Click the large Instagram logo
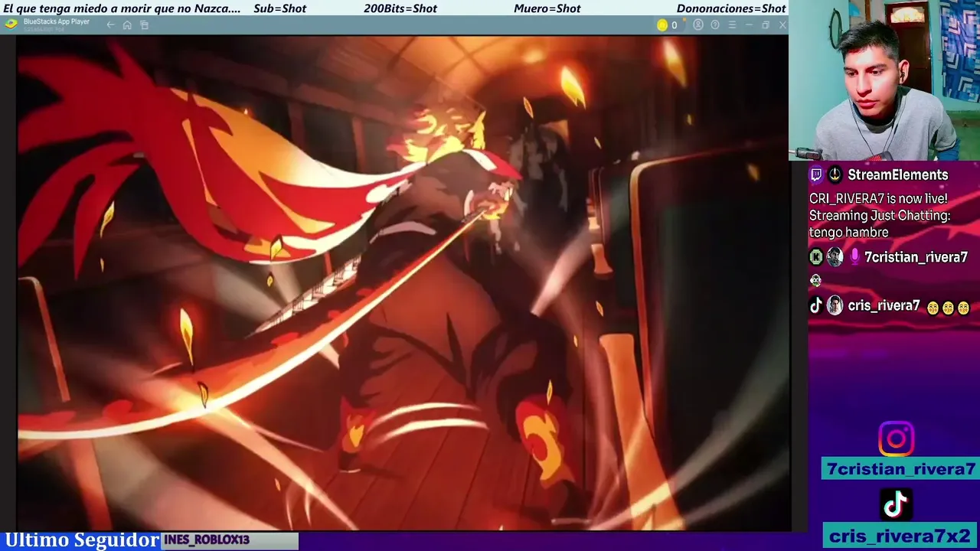Screen dimensions: 980x551 click(896, 439)
